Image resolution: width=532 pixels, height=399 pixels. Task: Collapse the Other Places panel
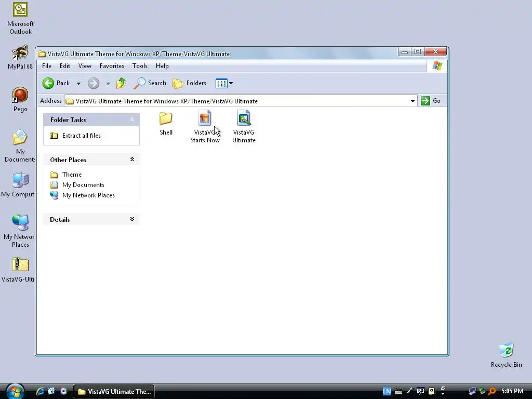132,159
